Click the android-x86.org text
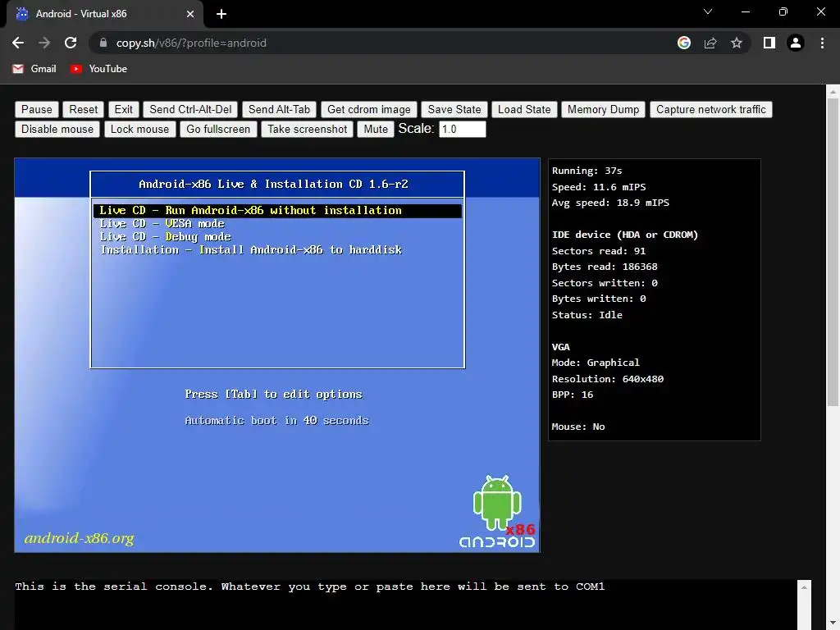 [x=80, y=538]
